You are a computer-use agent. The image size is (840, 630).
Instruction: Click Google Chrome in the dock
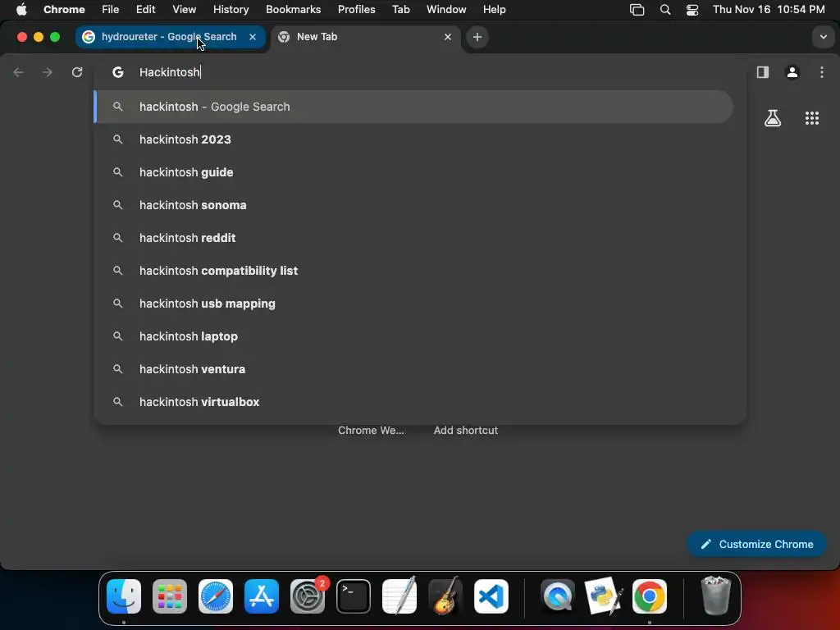[650, 596]
